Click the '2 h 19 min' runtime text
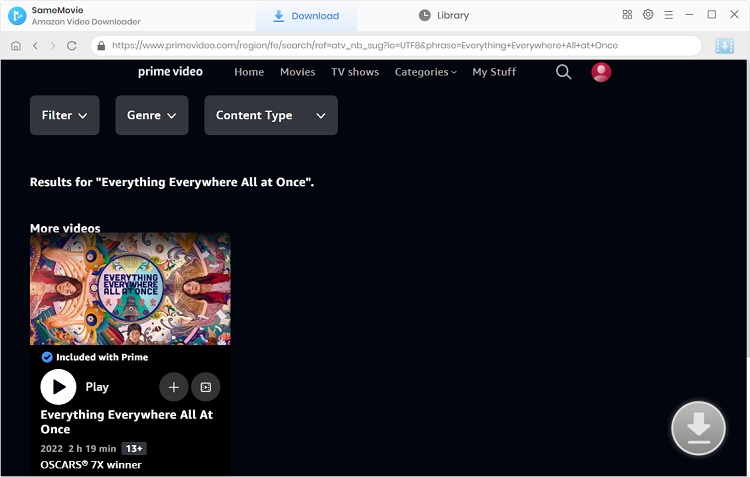The height and width of the screenshot is (477, 750). point(92,449)
